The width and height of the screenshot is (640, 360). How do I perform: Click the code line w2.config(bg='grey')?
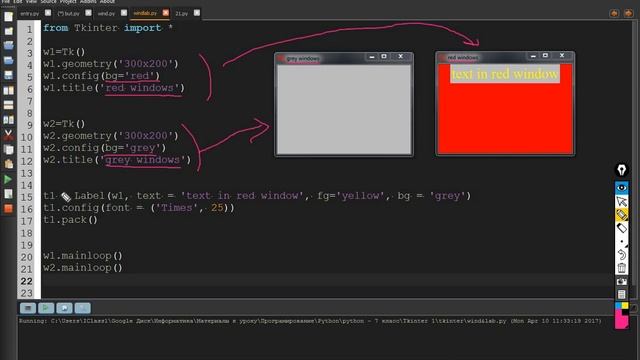tap(104, 148)
